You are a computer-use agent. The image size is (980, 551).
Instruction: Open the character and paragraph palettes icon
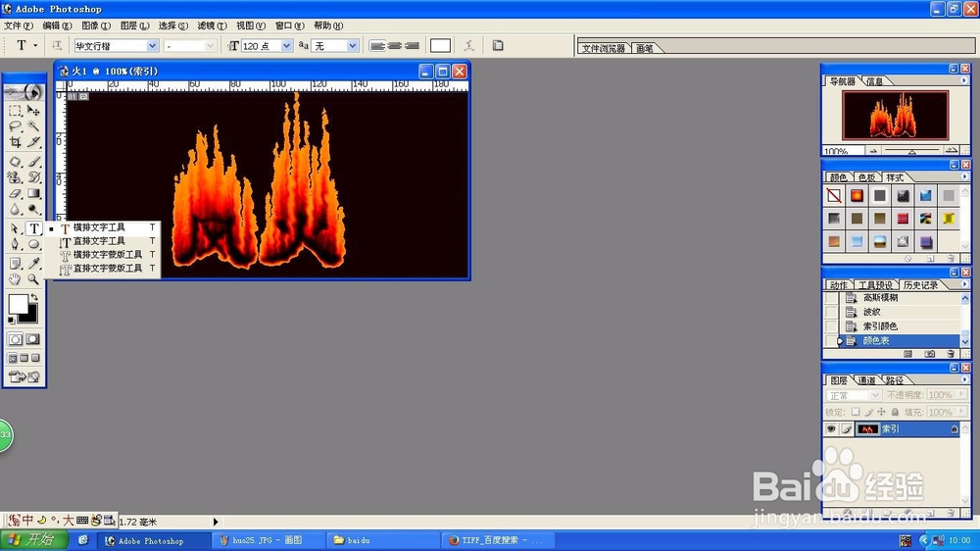tap(498, 45)
